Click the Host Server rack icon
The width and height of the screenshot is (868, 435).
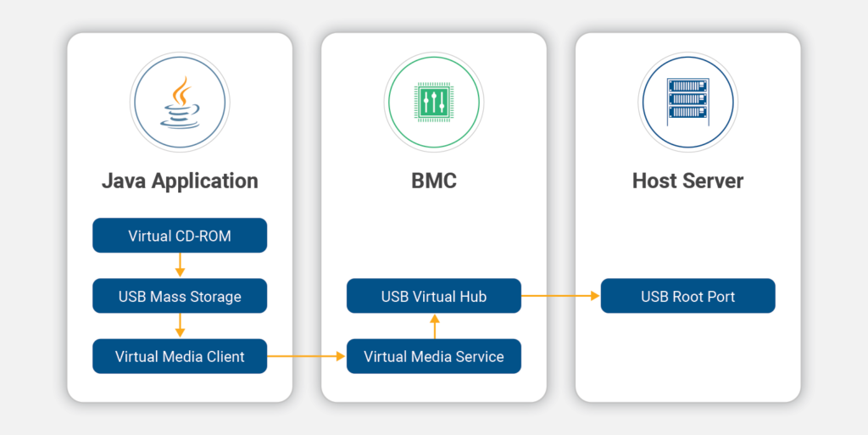(687, 102)
